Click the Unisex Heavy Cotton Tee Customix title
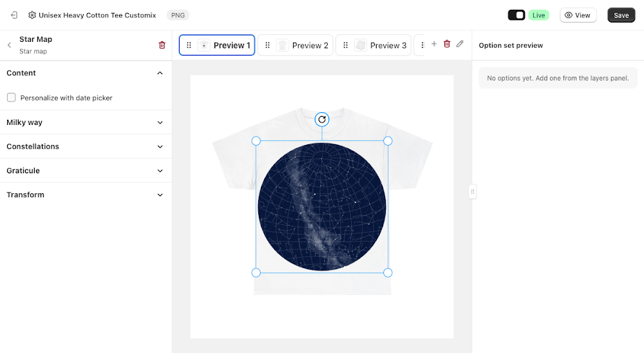 point(97,15)
